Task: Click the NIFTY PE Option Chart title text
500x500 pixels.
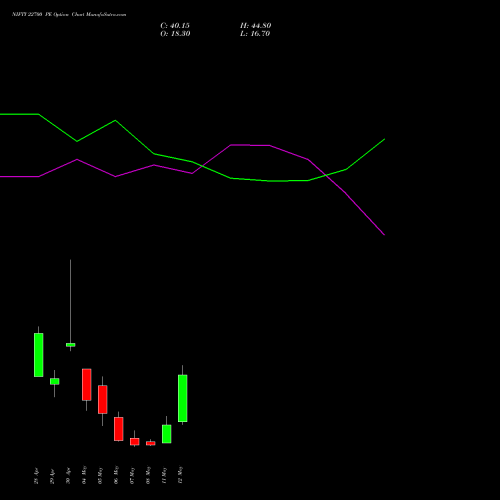Action: pyautogui.click(x=69, y=15)
